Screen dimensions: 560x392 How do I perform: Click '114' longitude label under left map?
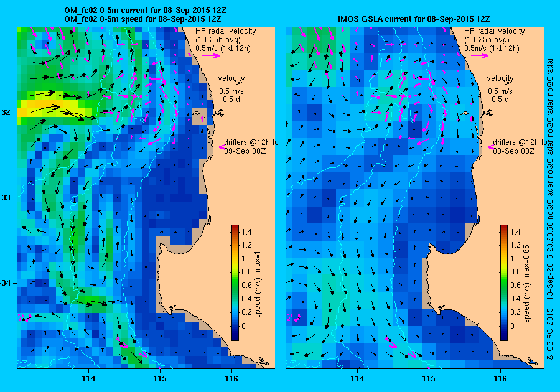tap(88, 379)
